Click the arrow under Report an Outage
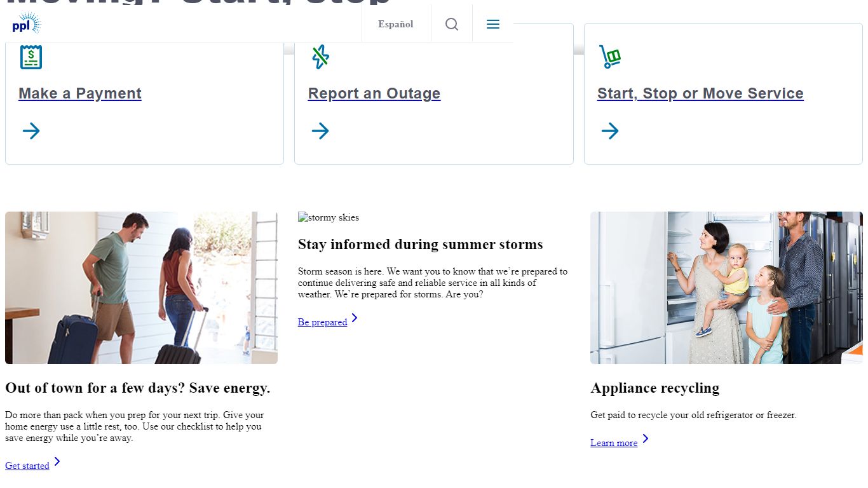The width and height of the screenshot is (868, 488). coord(320,131)
